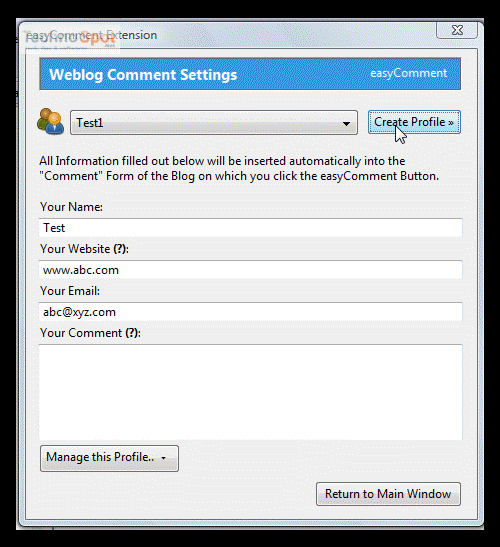This screenshot has width=500, height=547.
Task: Click the All Information description text
Action: (239, 168)
